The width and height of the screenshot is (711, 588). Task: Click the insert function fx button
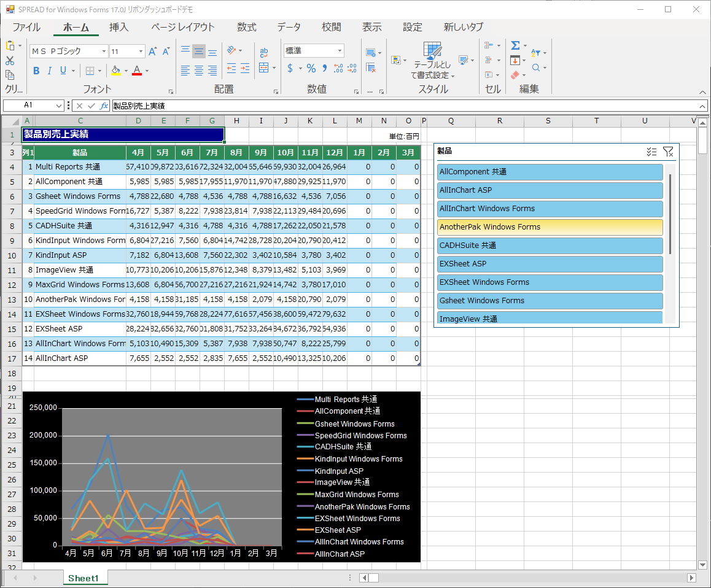(104, 106)
